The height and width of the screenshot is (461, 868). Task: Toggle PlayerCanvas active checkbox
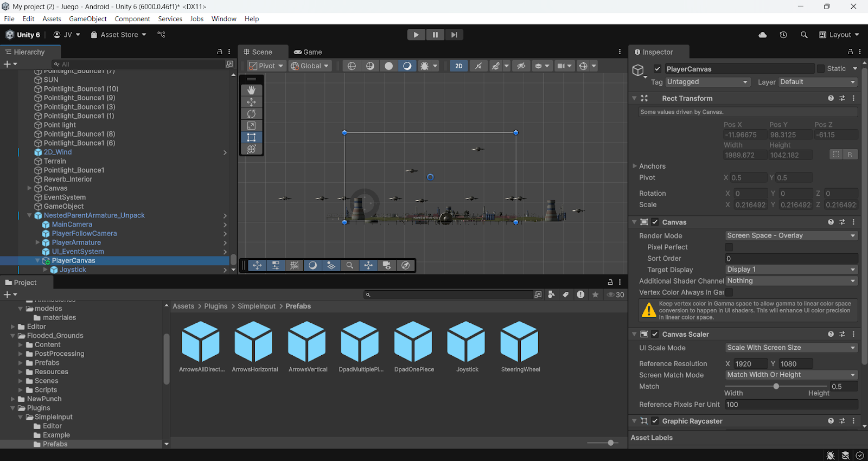click(x=658, y=69)
